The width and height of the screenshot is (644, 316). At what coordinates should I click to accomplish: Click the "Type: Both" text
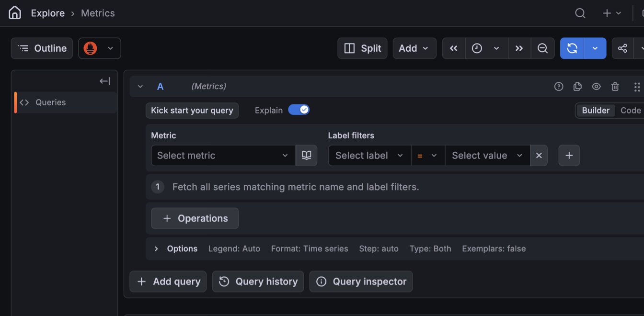point(430,249)
